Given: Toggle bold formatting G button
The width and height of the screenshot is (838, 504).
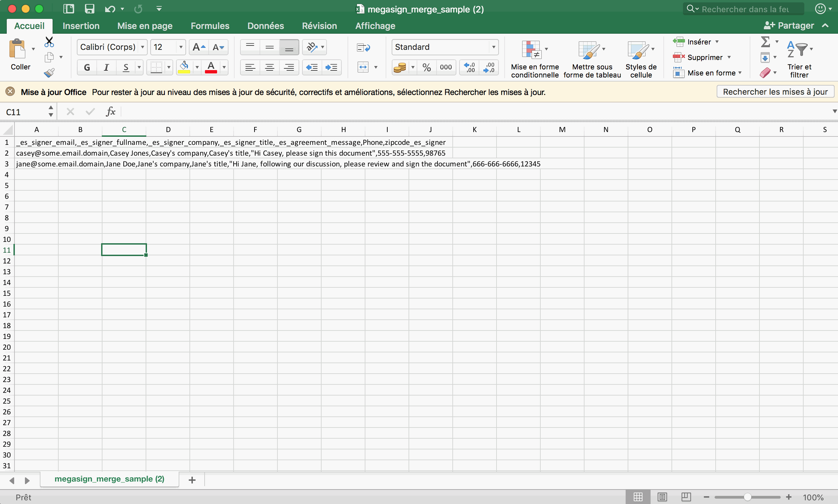Looking at the screenshot, I should 87,67.
